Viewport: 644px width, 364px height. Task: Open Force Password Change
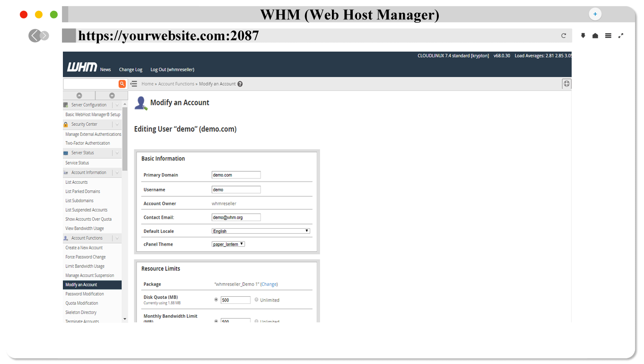point(86,257)
